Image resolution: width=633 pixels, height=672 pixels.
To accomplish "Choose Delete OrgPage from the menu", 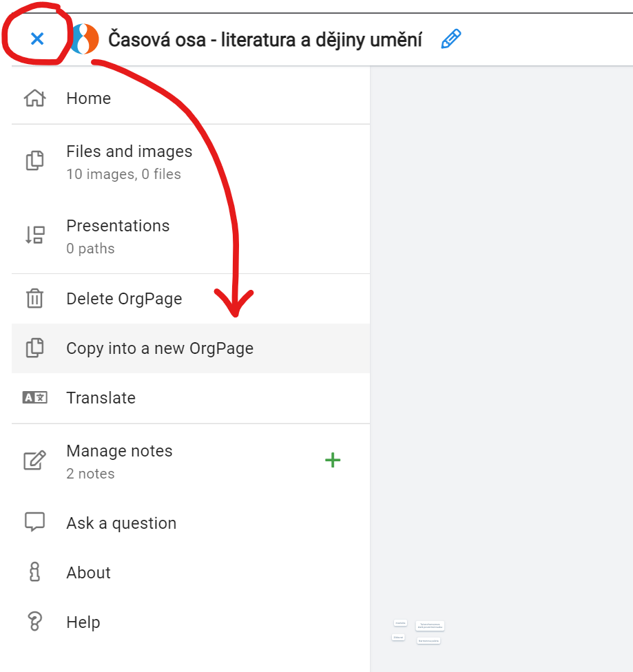I will [124, 299].
